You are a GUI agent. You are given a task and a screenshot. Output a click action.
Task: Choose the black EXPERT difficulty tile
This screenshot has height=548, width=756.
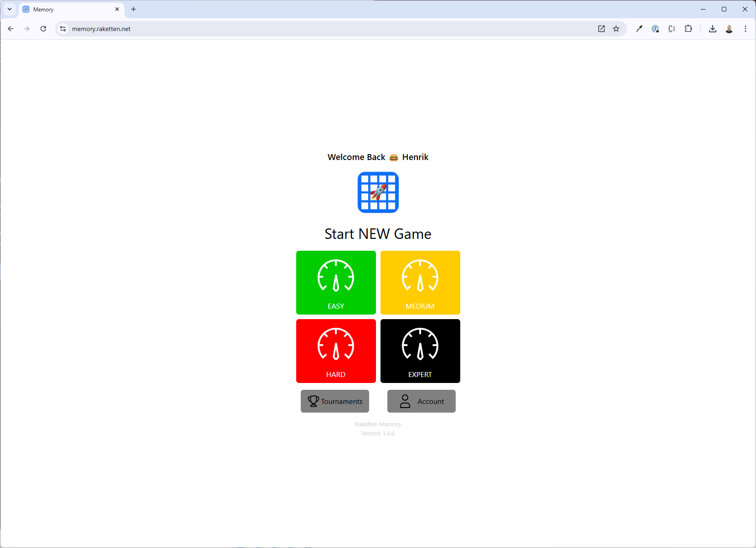(420, 351)
